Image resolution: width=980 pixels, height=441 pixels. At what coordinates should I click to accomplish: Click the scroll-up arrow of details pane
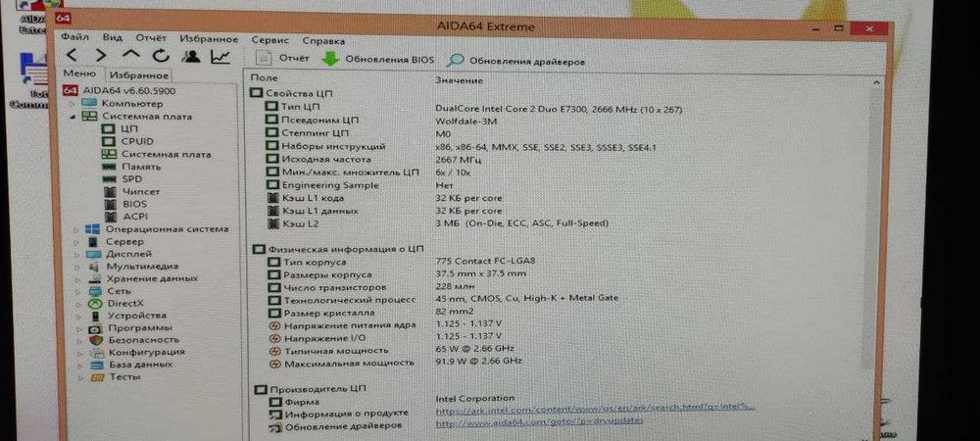coord(877,81)
